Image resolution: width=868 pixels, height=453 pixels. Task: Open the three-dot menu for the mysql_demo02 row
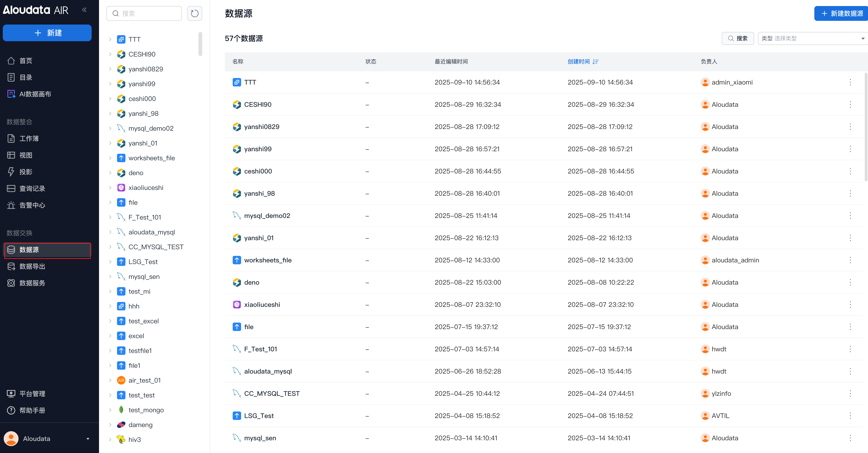pyautogui.click(x=850, y=216)
